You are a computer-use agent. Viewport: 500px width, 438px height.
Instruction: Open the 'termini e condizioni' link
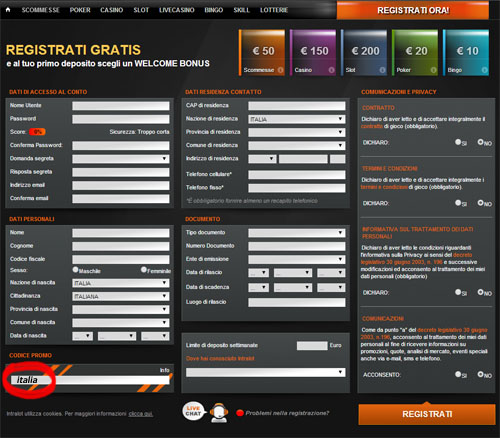[384, 187]
